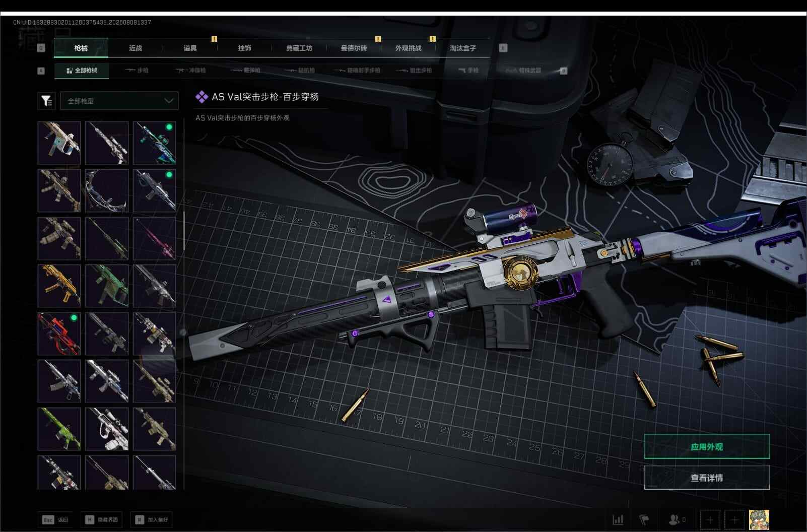Viewport: 807px width, 532px height.
Task: Filter by 冲锋枪 submachine gun category
Action: coord(190,71)
